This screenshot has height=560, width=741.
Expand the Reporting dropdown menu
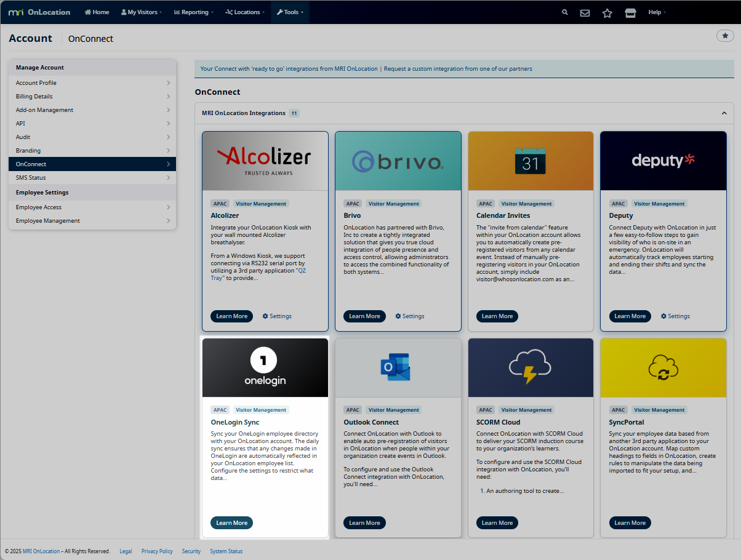click(194, 12)
